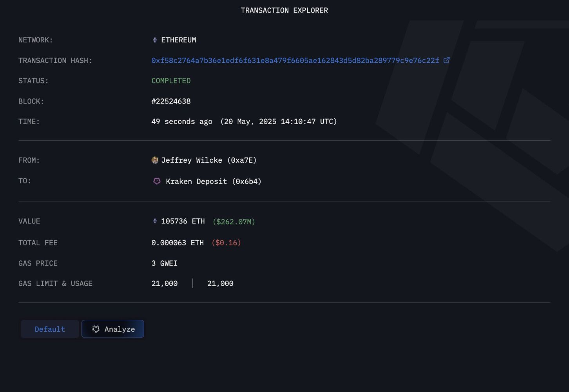Click block number #22524638
569x392 pixels.
pyautogui.click(x=171, y=101)
